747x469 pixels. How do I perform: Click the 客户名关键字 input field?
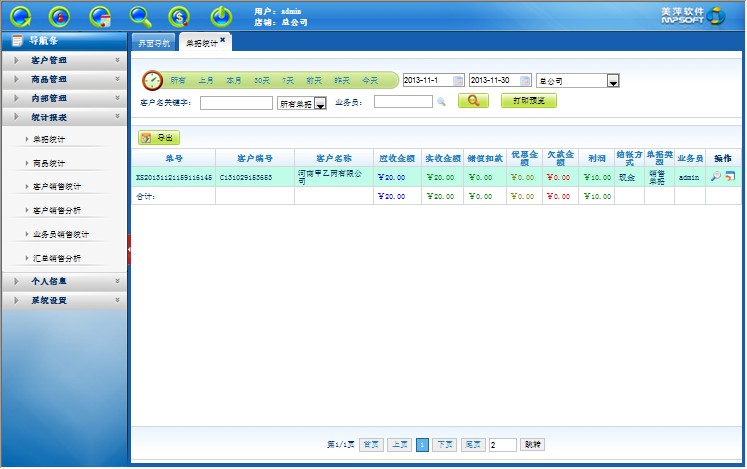pyautogui.click(x=236, y=102)
